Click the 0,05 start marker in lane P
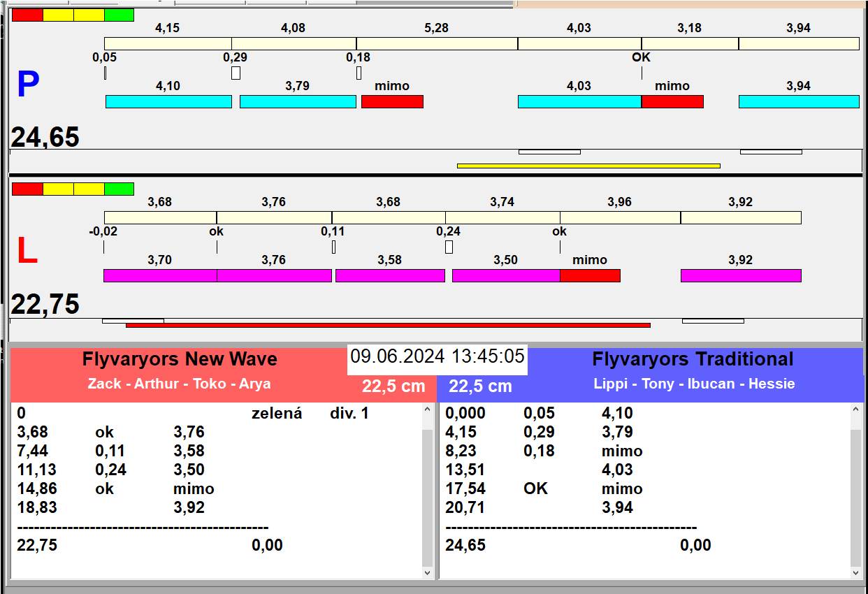This screenshot has width=868, height=594. [105, 73]
